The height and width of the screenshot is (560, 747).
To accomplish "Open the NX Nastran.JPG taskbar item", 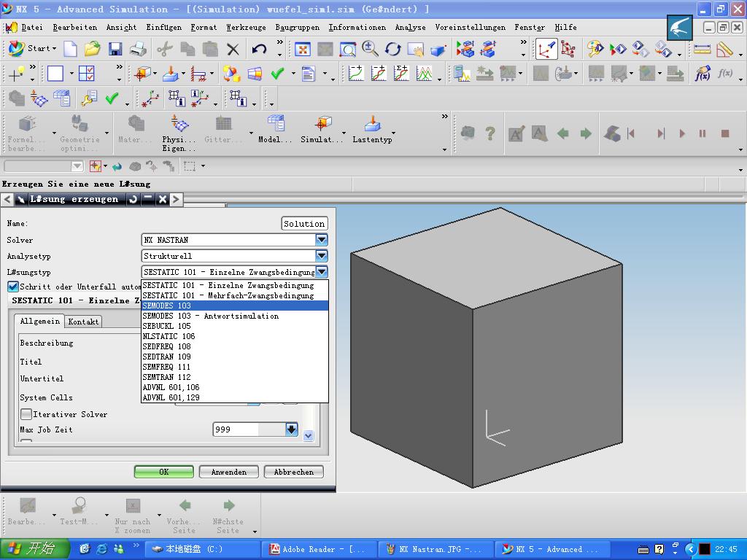I will (435, 549).
